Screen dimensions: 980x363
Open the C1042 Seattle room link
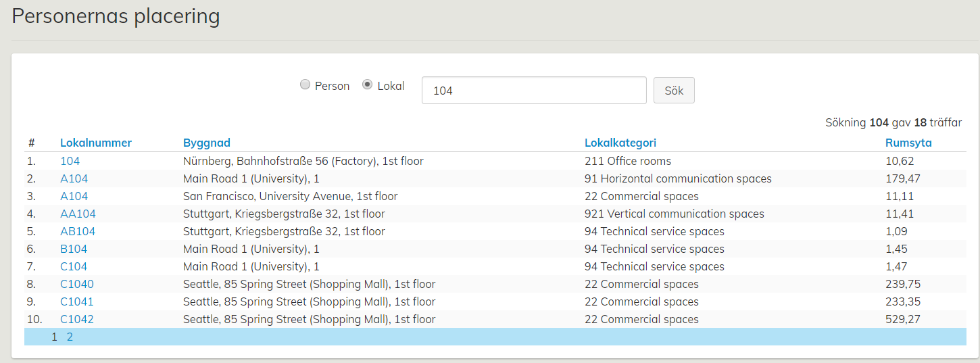pyautogui.click(x=77, y=320)
